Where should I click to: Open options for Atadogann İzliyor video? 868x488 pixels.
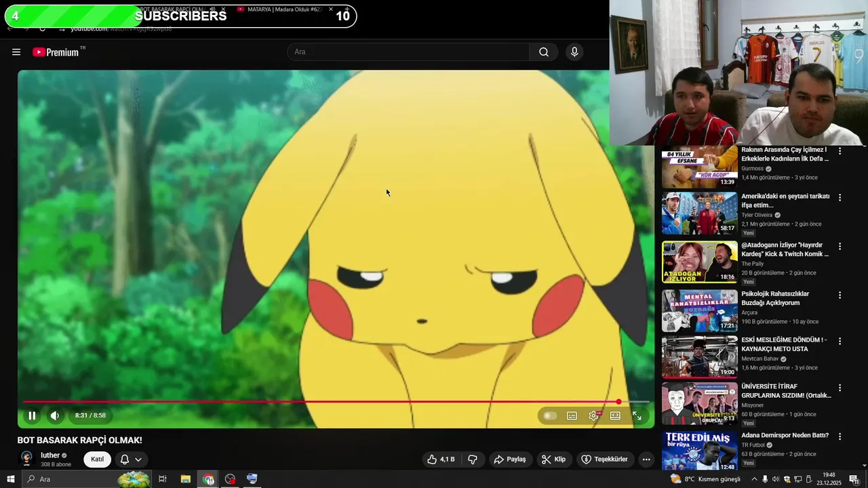coord(840,246)
